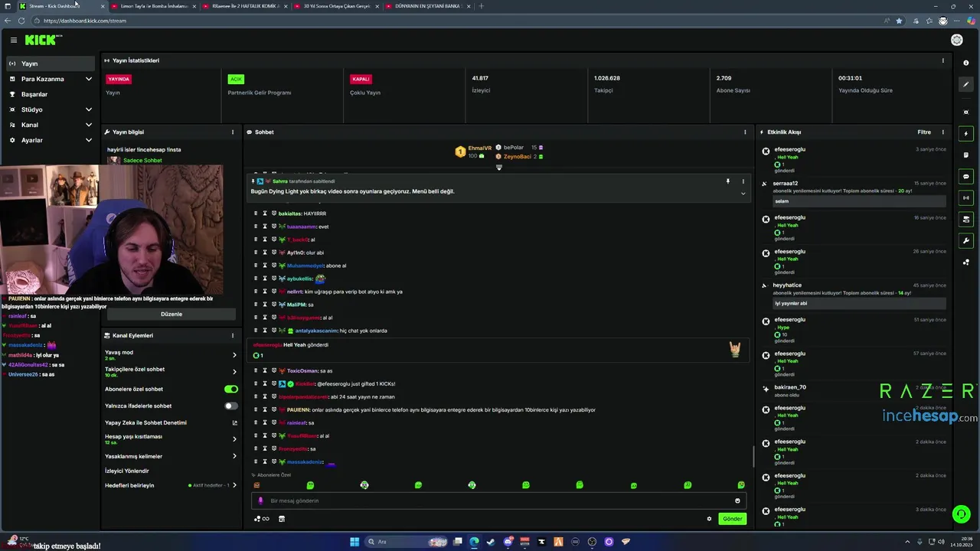The height and width of the screenshot is (551, 980).
Task: Open Takipçilere özel sohbet chevron
Action: (234, 372)
